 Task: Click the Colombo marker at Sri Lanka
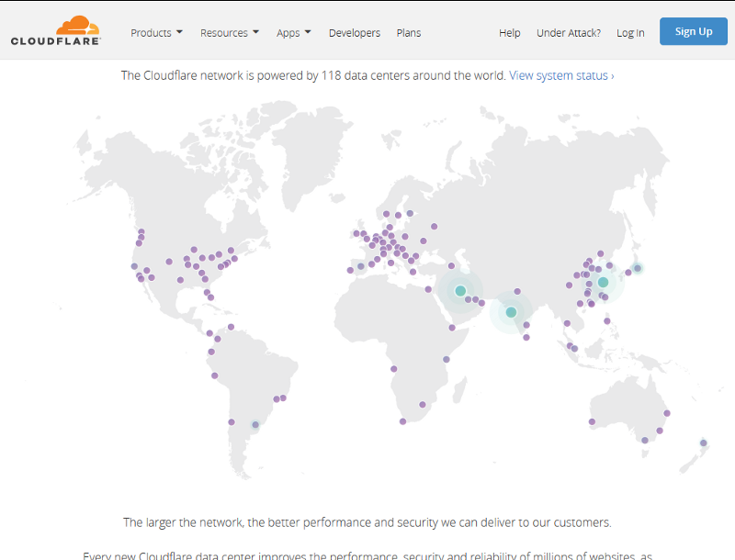[526, 337]
